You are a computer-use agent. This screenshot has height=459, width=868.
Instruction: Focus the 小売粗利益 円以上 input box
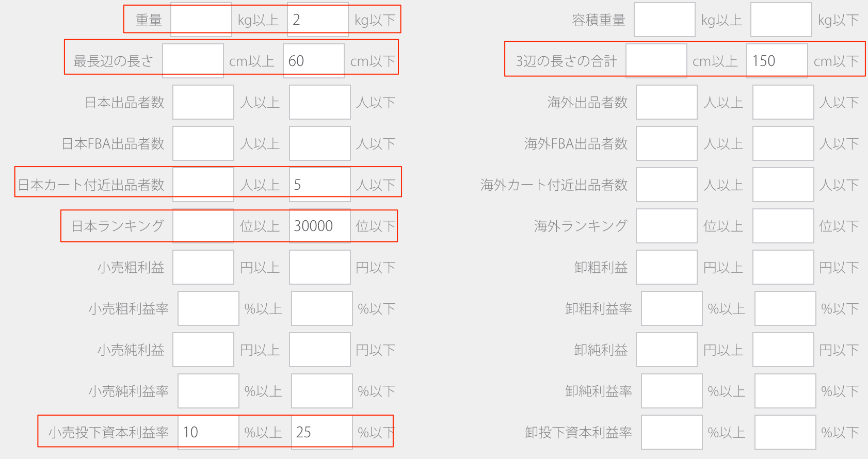[x=203, y=267]
